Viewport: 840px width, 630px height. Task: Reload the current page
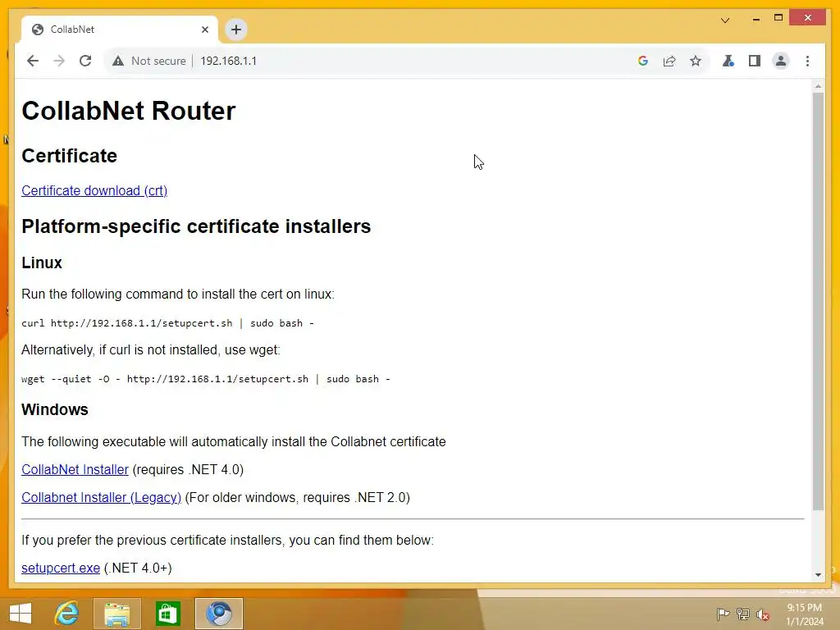[x=85, y=61]
